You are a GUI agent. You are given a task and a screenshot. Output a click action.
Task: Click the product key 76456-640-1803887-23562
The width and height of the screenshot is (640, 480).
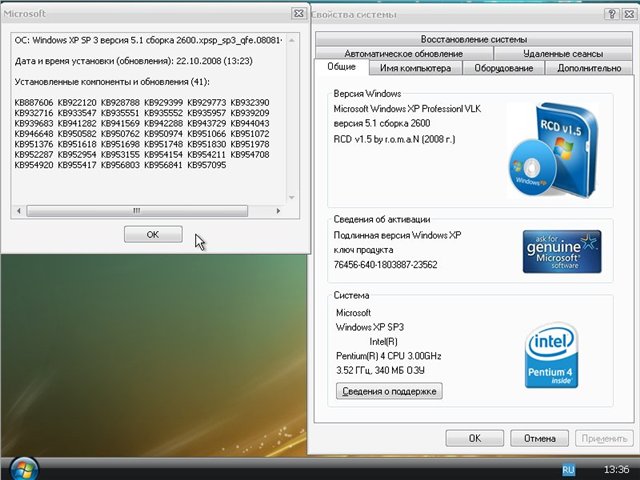coord(385,264)
